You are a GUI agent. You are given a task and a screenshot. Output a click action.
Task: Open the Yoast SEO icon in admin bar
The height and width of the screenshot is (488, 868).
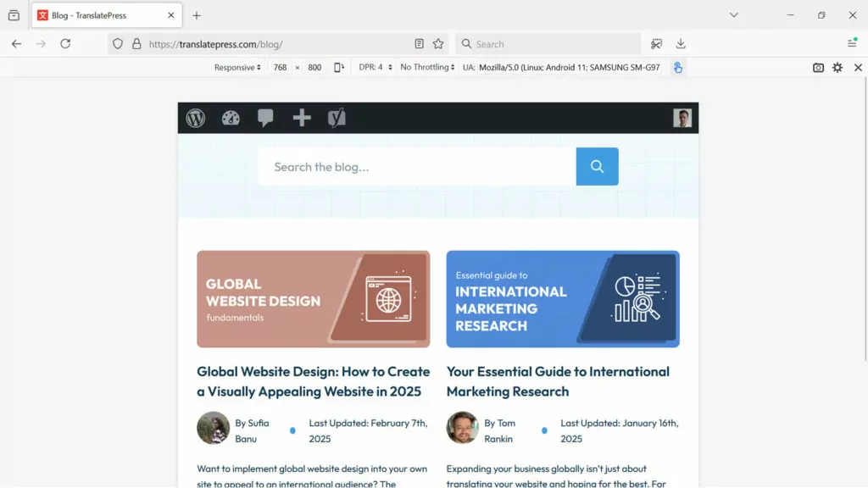(x=337, y=118)
